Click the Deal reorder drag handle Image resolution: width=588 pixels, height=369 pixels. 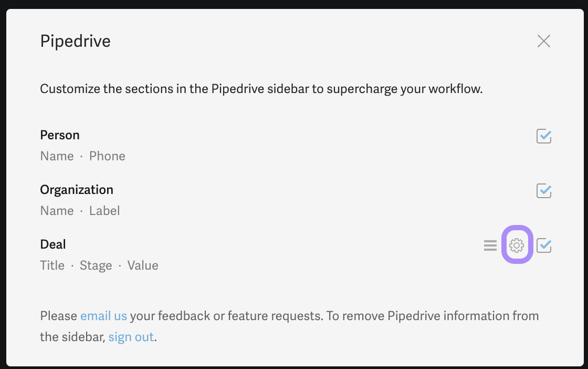pos(490,245)
